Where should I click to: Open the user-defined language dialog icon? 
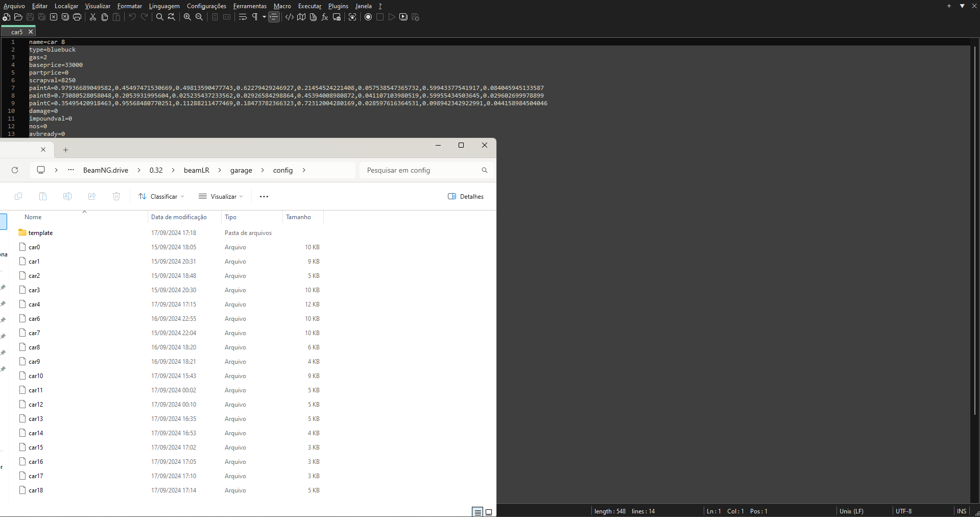[x=290, y=17]
